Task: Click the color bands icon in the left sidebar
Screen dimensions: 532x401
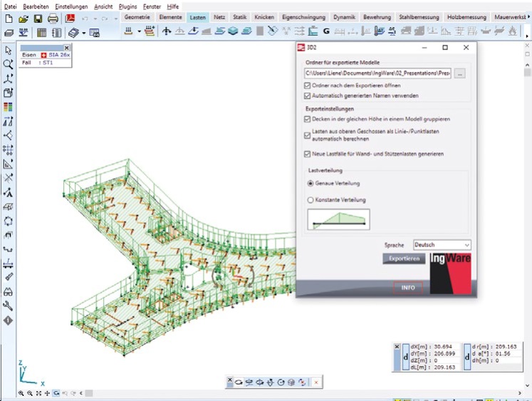Action: 8,108
